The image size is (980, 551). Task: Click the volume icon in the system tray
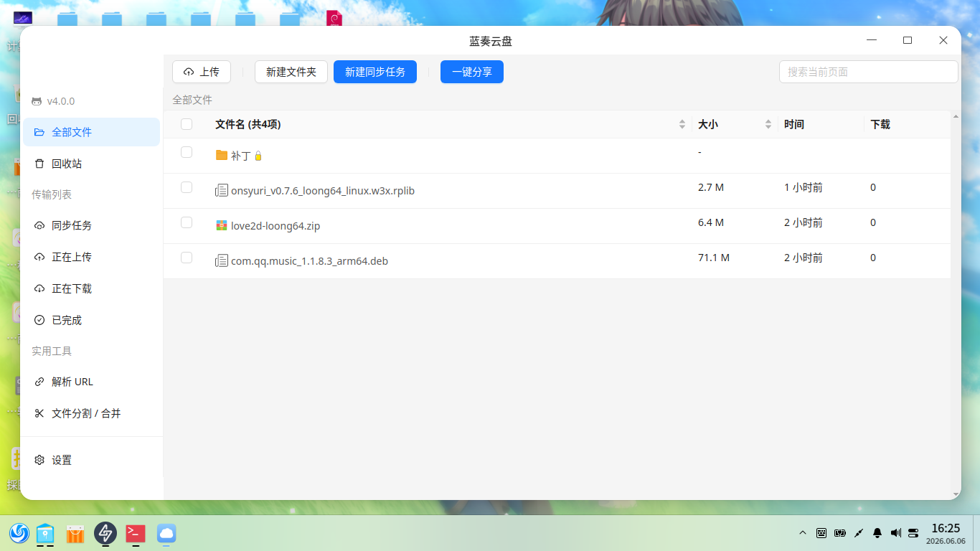point(895,533)
